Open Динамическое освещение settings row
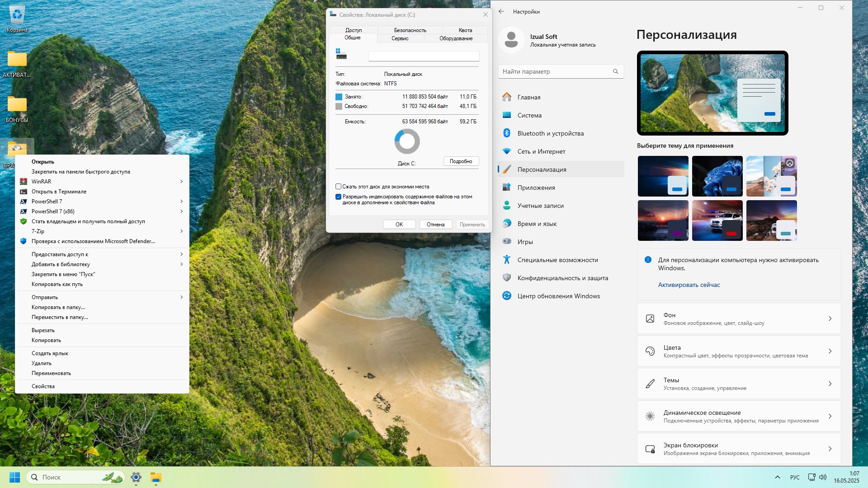The image size is (868, 488). pos(739,416)
